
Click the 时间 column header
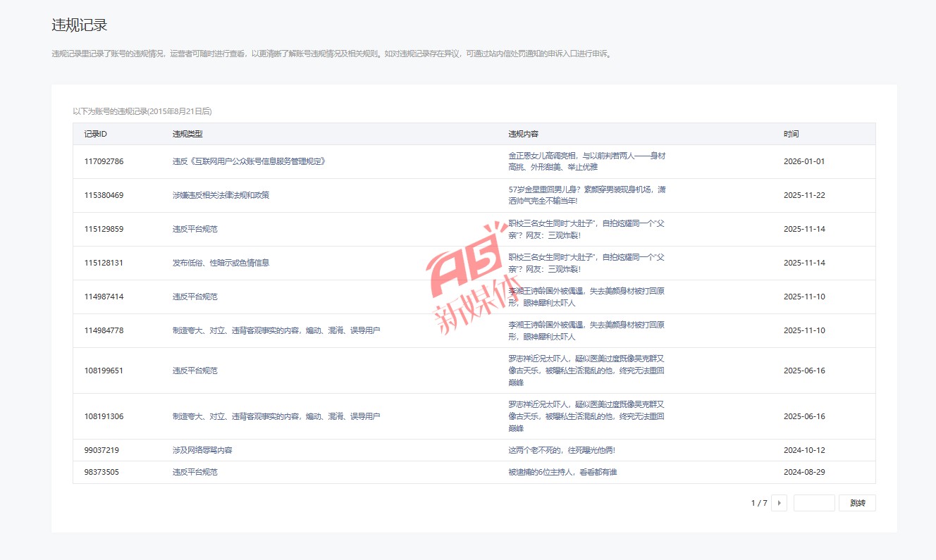(791, 134)
